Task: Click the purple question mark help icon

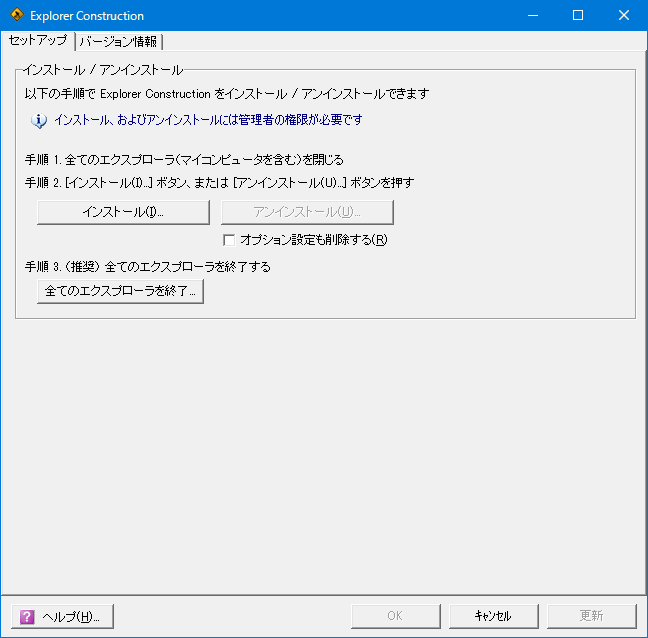Action: (x=27, y=617)
